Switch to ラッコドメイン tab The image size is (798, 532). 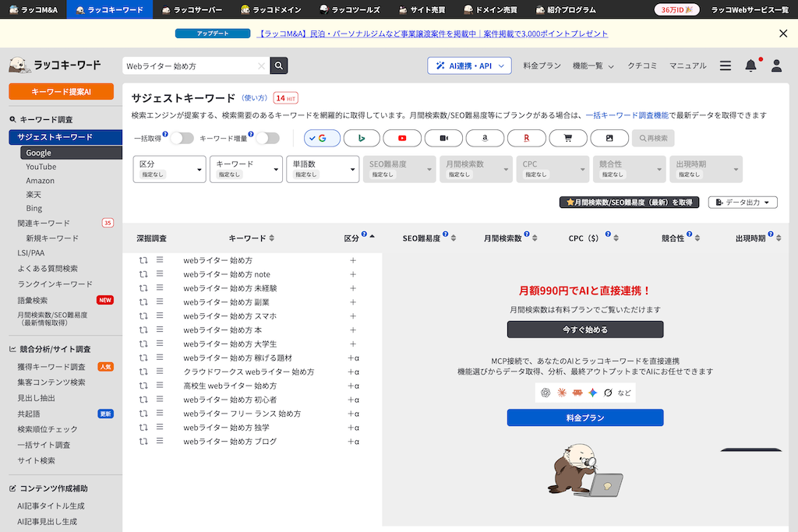coord(270,9)
